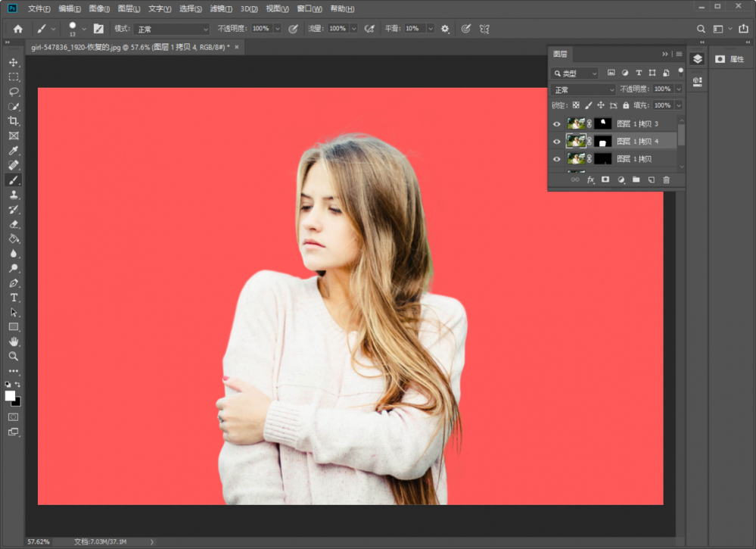Toggle visibility of 图层 1 拷贝 4
This screenshot has height=549, width=756.
[x=557, y=142]
